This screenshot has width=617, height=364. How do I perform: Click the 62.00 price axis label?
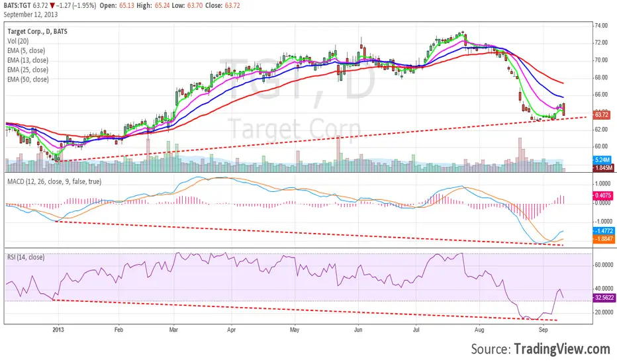point(601,129)
